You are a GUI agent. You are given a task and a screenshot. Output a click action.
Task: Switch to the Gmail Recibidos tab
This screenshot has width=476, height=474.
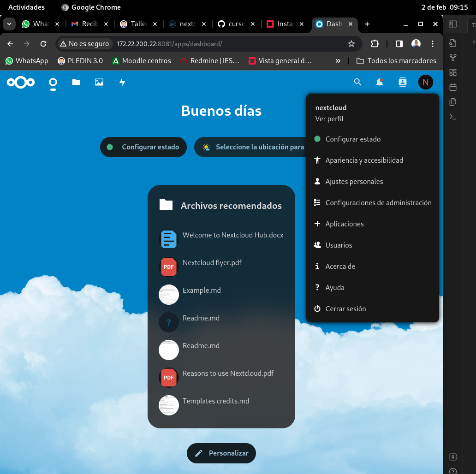90,24
